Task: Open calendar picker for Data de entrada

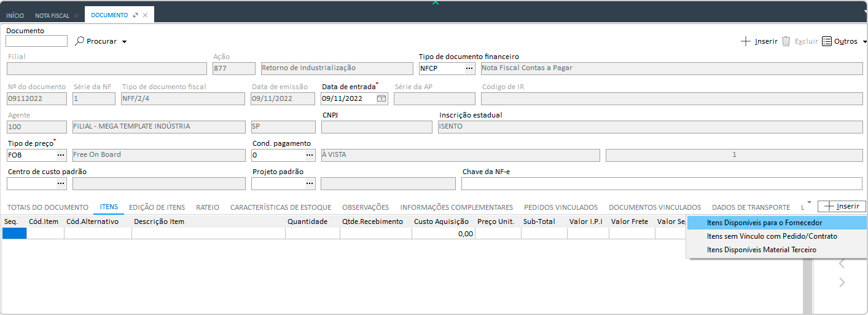Action: [x=381, y=98]
